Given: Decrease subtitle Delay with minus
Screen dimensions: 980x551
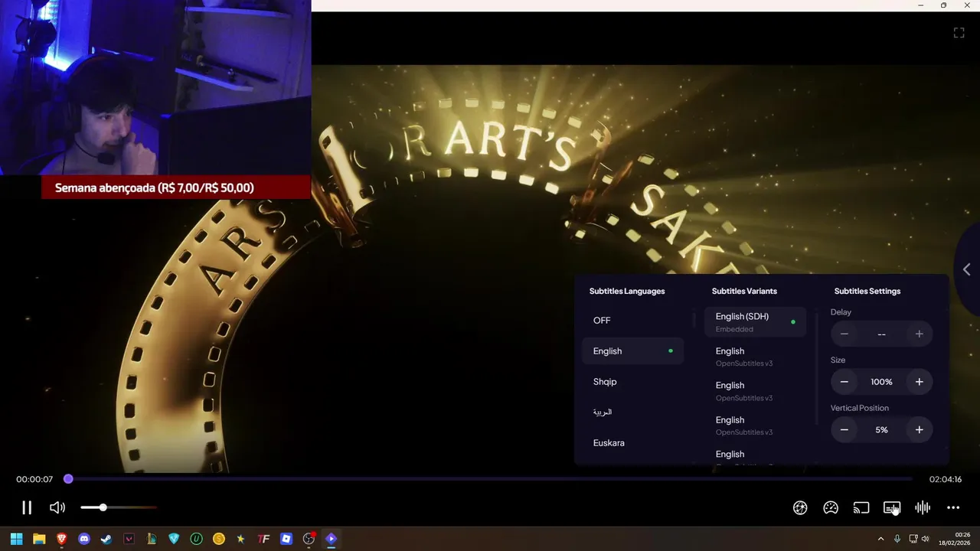Looking at the screenshot, I should pyautogui.click(x=844, y=334).
